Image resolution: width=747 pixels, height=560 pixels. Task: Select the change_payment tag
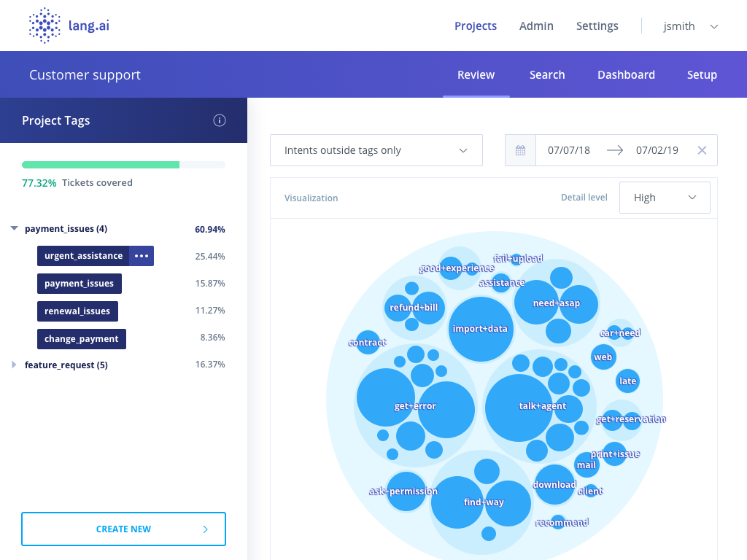81,338
